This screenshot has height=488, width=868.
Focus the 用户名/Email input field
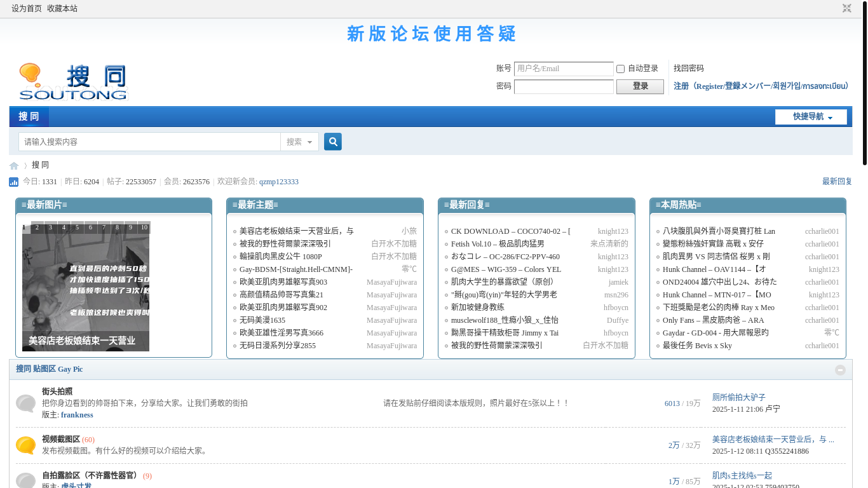[x=563, y=69]
